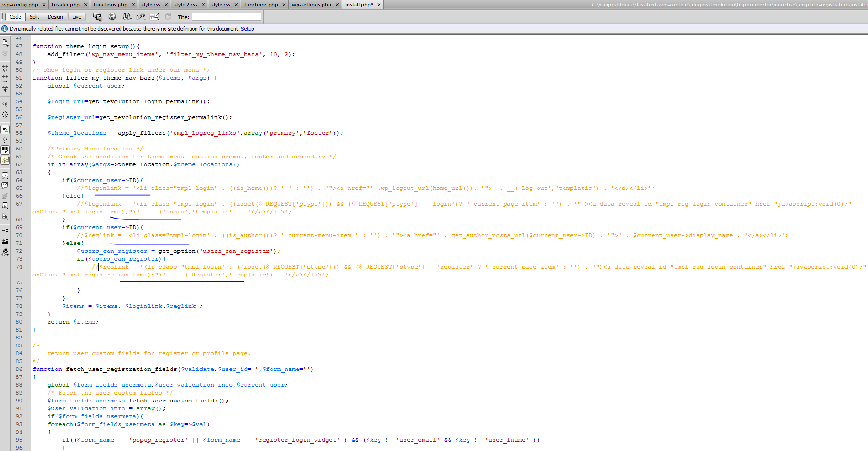Click document file path in title area
The width and height of the screenshot is (868, 451).
[729, 5]
